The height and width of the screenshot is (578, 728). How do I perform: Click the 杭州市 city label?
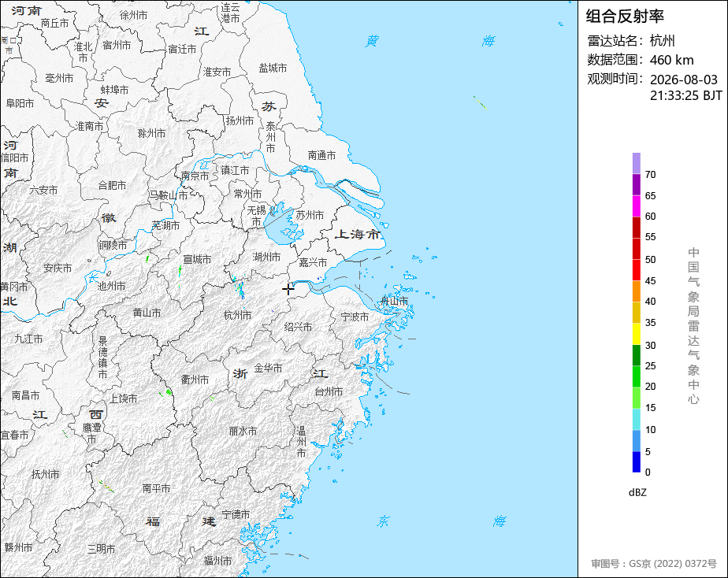coord(238,316)
